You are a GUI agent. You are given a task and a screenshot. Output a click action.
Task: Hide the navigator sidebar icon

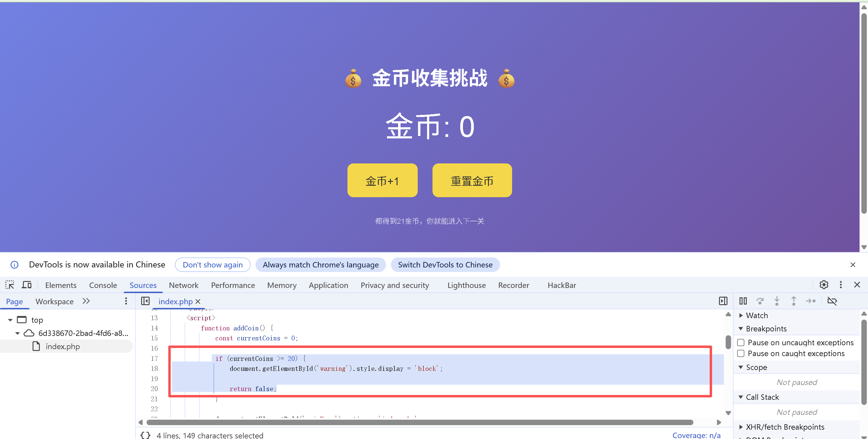coord(145,301)
